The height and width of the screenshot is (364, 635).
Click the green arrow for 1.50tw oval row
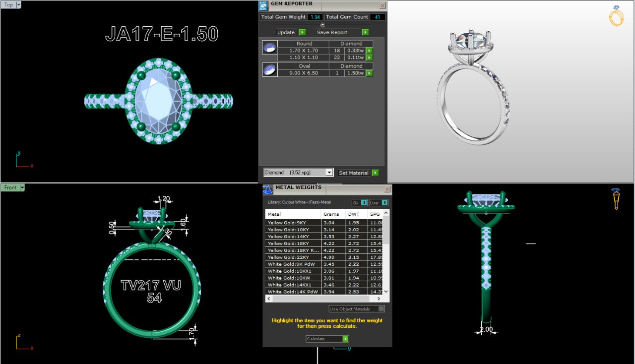[369, 73]
